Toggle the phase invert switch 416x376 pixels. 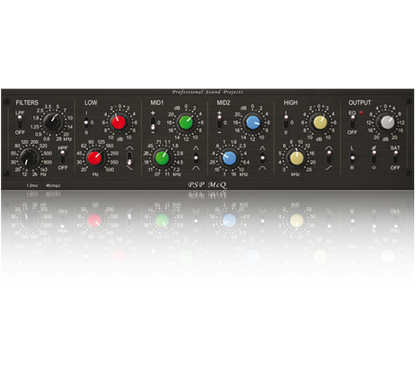point(374,158)
